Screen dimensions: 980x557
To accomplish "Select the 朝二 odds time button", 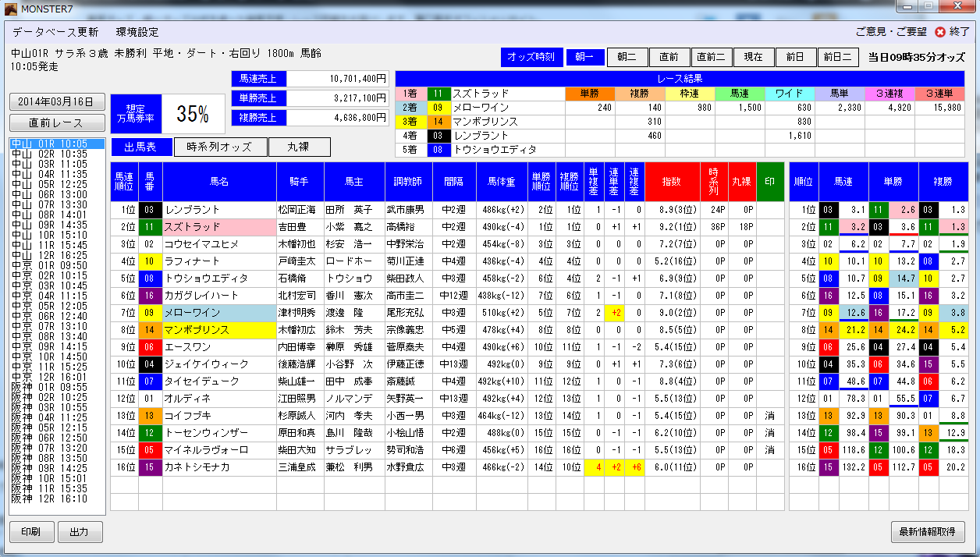I will (627, 57).
